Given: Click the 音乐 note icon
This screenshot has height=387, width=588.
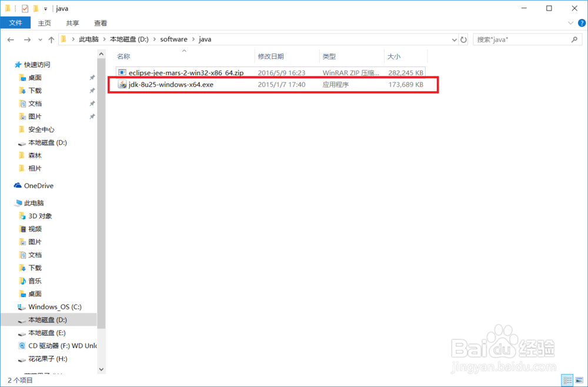Looking at the screenshot, I should [22, 281].
